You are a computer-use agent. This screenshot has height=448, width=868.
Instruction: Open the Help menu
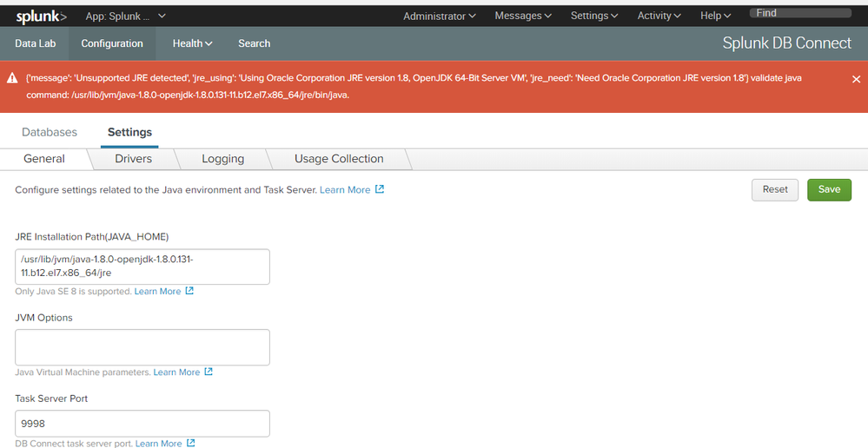coord(715,16)
